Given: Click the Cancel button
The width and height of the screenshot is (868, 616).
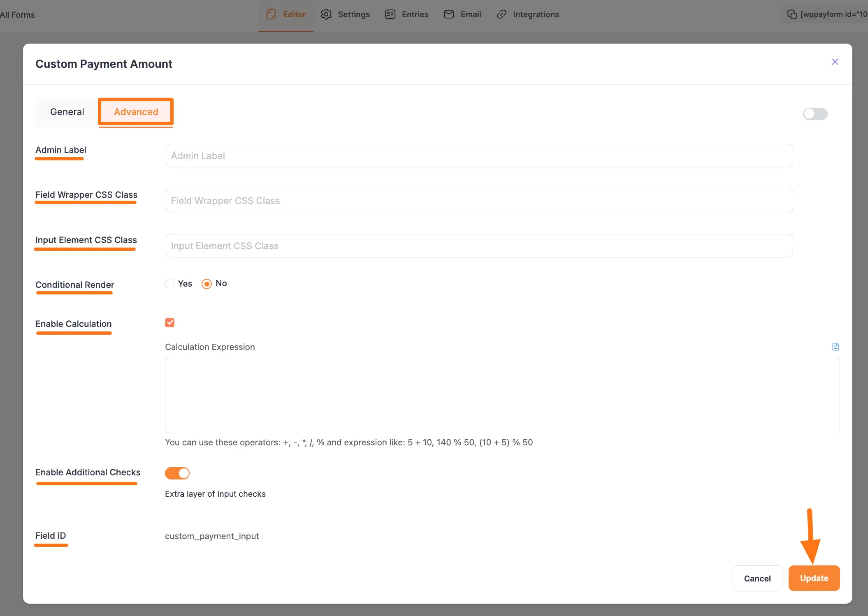Looking at the screenshot, I should pos(757,579).
